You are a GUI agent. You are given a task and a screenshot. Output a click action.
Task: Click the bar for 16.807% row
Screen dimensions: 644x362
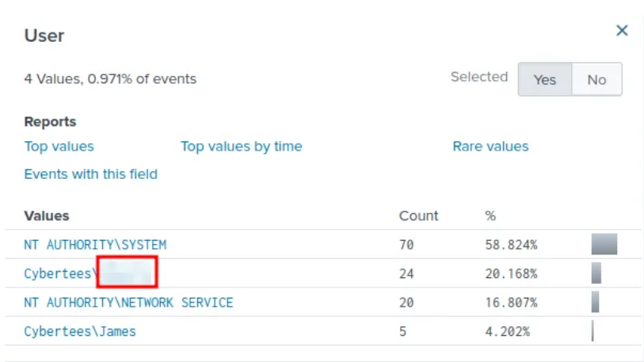(x=595, y=302)
